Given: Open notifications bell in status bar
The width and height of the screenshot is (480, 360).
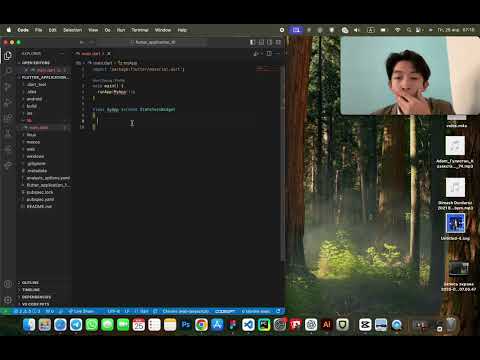Looking at the screenshot, I should point(278,311).
